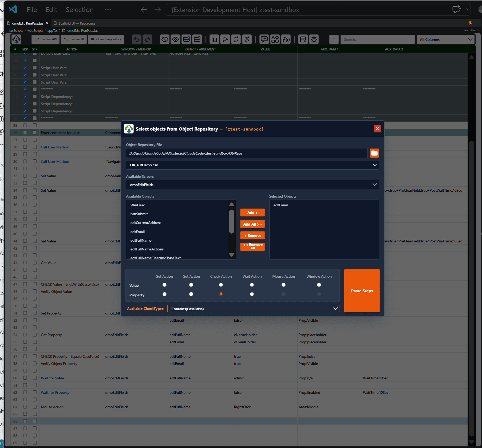Open the File menu
The height and width of the screenshot is (448, 482).
[x=32, y=10]
